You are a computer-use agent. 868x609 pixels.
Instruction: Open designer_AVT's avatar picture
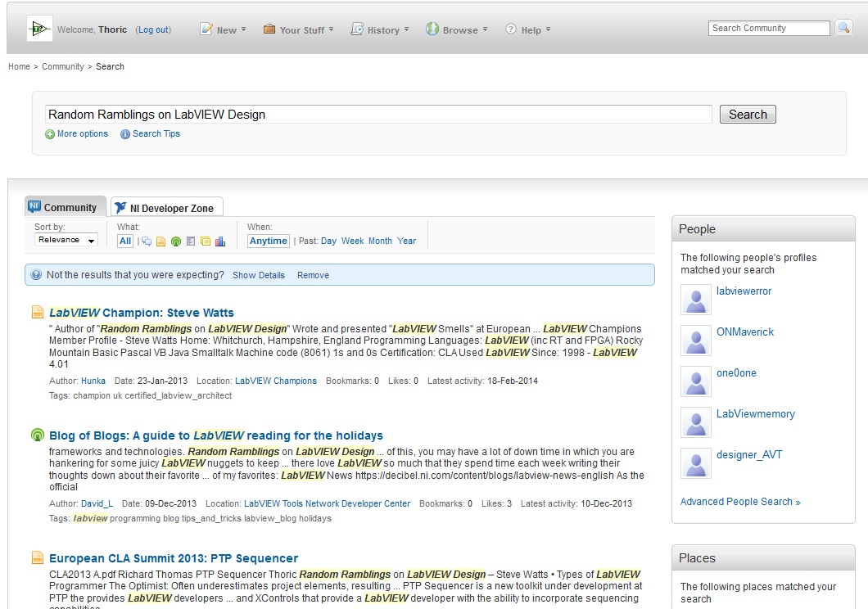(696, 463)
